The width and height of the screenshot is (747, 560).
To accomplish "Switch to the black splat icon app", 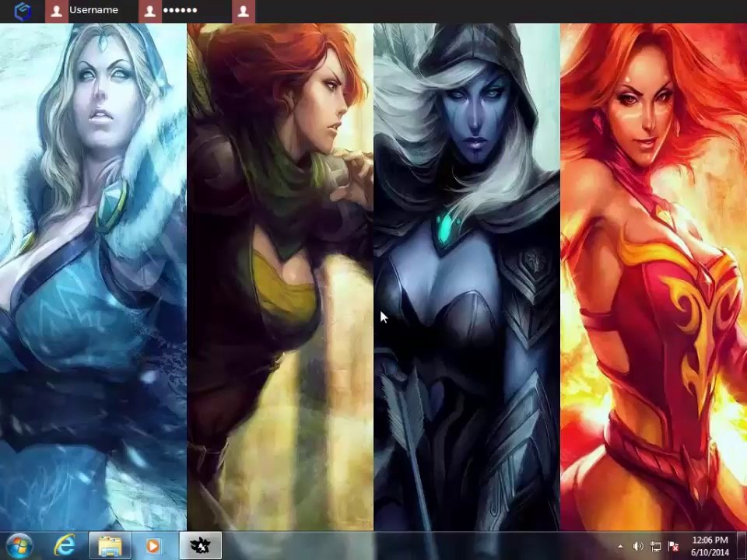I will [x=200, y=546].
